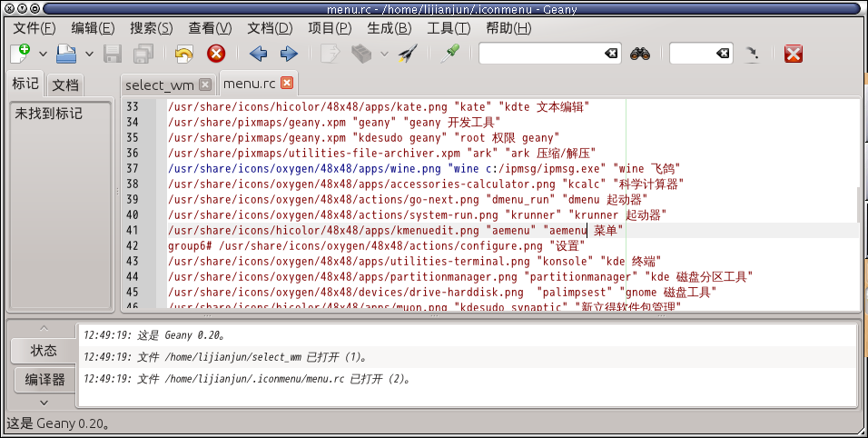
Task: Click the '这是 Geany 0.20。' message log line
Action: pos(154,335)
